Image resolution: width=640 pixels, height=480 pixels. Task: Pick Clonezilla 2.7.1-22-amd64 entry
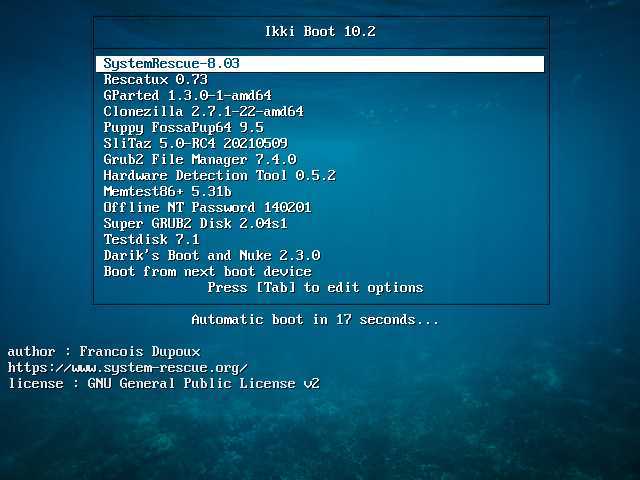click(203, 111)
